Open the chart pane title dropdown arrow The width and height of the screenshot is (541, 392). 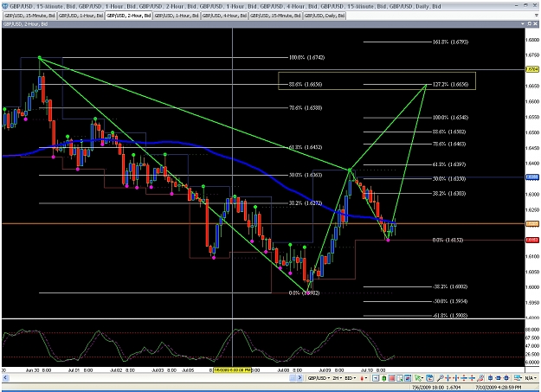pos(523,24)
